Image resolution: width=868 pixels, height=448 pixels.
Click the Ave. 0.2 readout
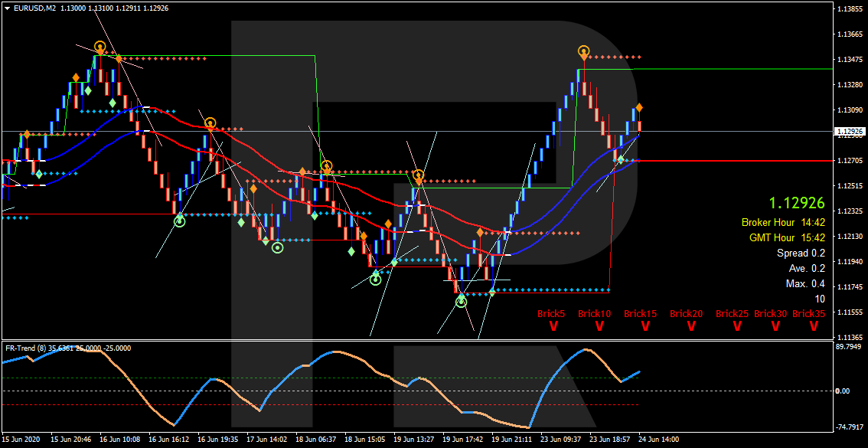click(807, 269)
